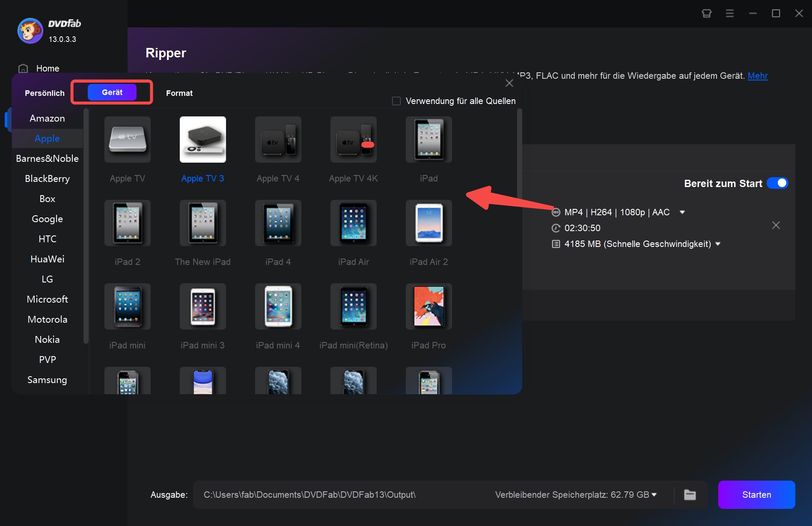Click the DVDFab mascot logo
Screen dimensions: 812x526
(30, 31)
